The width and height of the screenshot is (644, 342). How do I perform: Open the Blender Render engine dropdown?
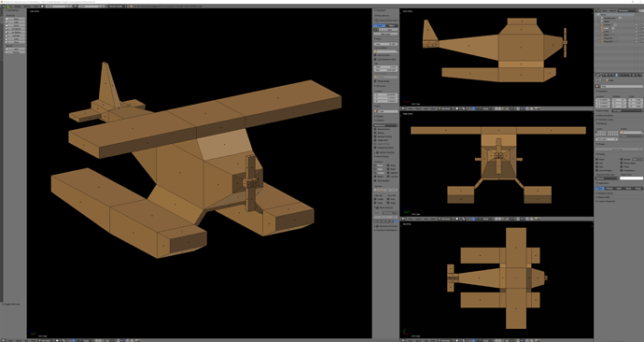click(118, 7)
